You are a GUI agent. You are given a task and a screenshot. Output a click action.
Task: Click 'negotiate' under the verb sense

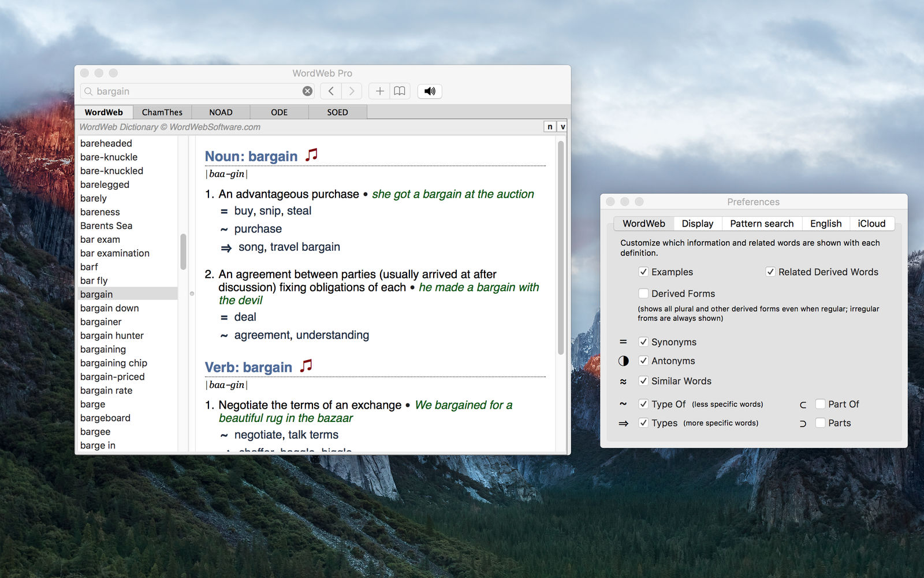[258, 435]
